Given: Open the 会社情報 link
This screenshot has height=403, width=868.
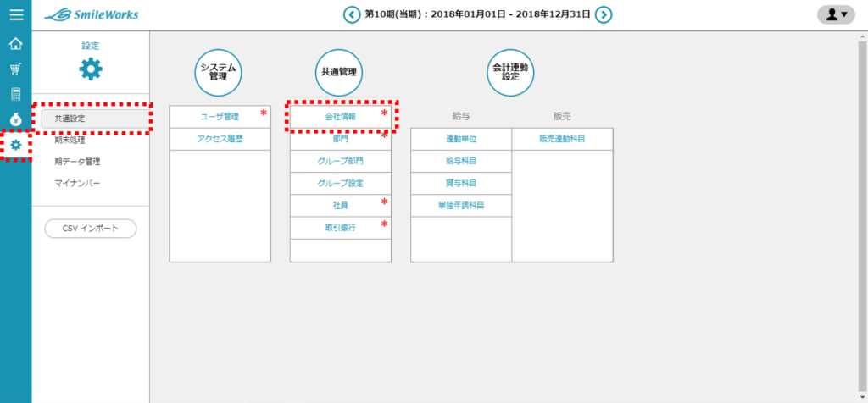Looking at the screenshot, I should (340, 117).
